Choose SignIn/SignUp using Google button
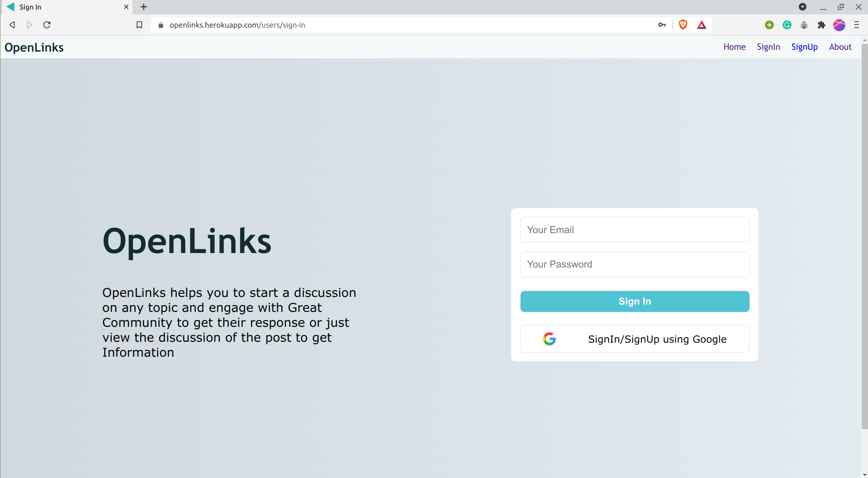The height and width of the screenshot is (478, 868). tap(635, 339)
